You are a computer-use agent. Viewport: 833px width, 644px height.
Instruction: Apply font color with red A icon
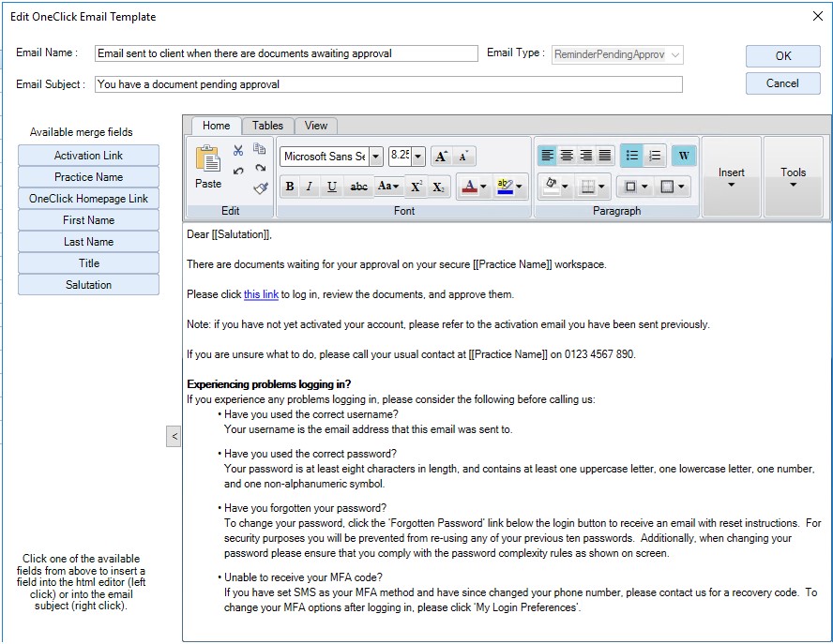(470, 187)
